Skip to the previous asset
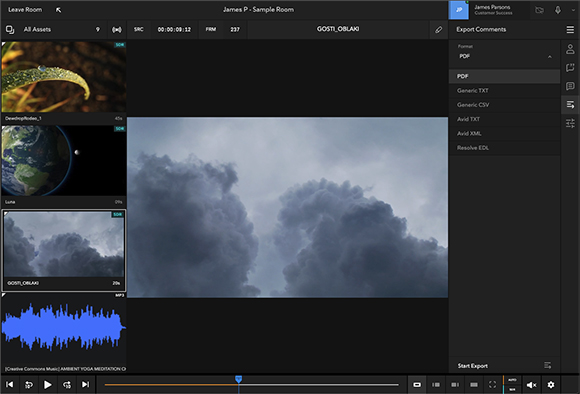 pyautogui.click(x=10, y=385)
